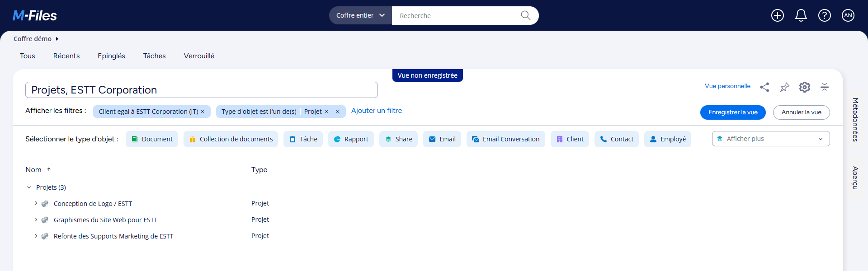
Task: Expand the Conception de Logo / ESTT project
Action: (36, 204)
